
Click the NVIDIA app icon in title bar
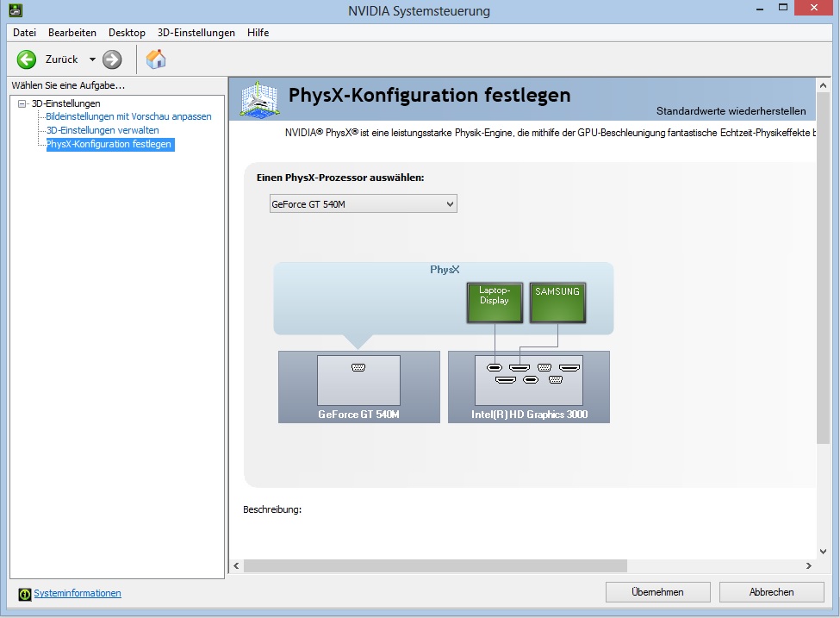[x=16, y=9]
